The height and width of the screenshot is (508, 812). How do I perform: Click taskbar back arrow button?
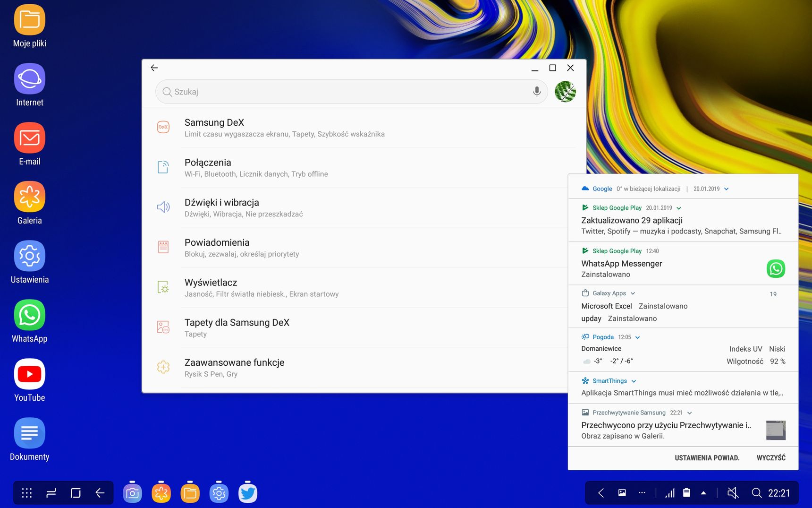[x=100, y=493]
